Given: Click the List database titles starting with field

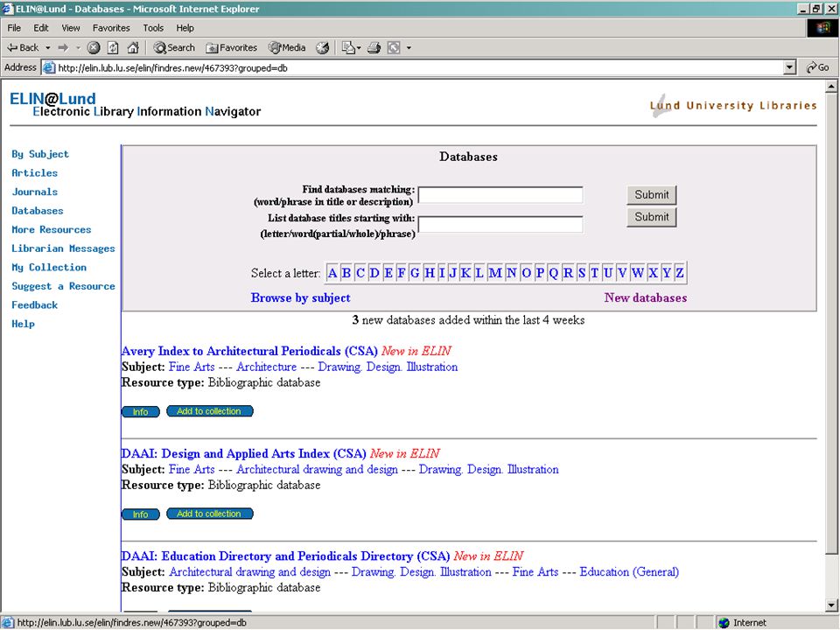Looking at the screenshot, I should [500, 225].
